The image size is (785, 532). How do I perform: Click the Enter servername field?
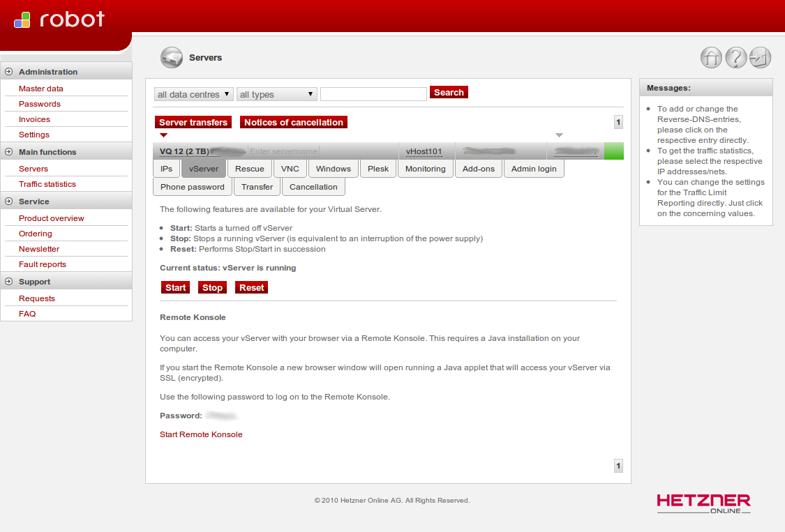283,151
